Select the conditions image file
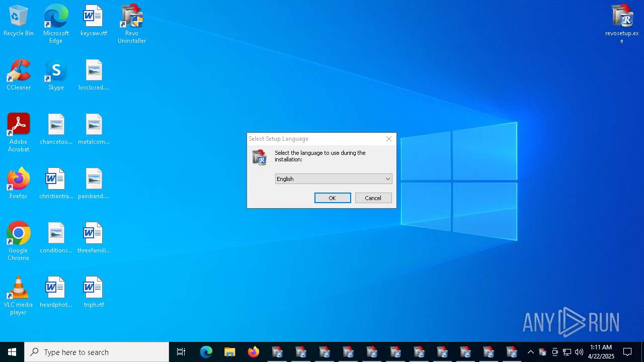 (56, 238)
